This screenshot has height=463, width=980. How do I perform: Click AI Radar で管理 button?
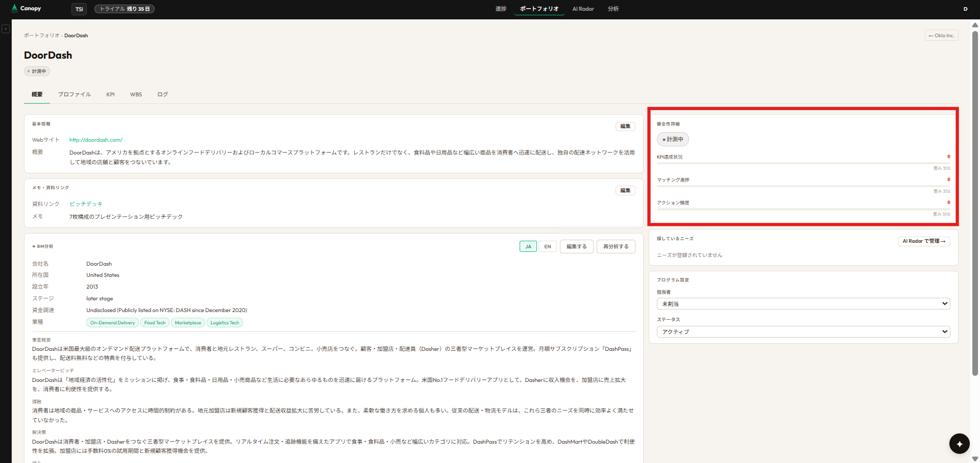click(924, 241)
